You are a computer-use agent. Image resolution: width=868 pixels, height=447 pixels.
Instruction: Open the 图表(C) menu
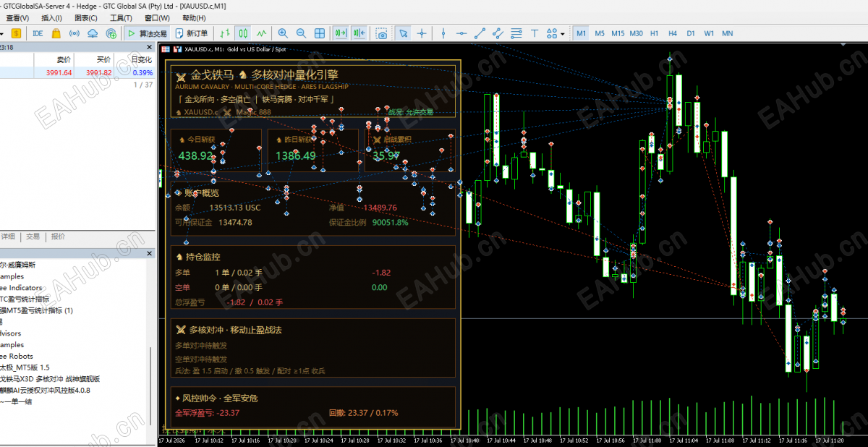click(86, 17)
